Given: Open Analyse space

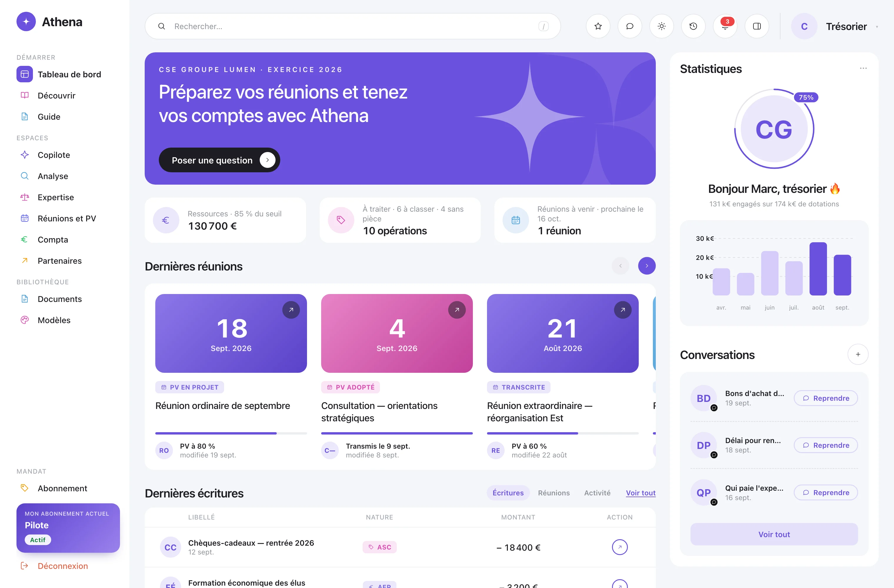Looking at the screenshot, I should pos(68,176).
